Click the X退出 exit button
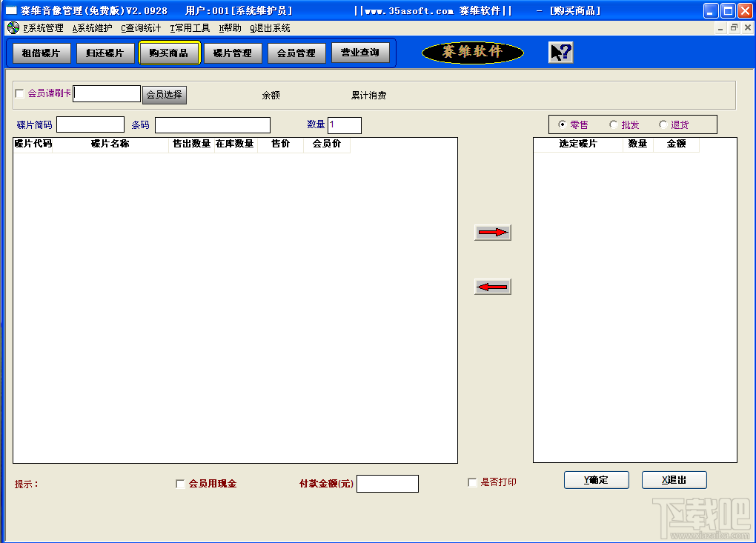The image size is (756, 543). click(674, 480)
